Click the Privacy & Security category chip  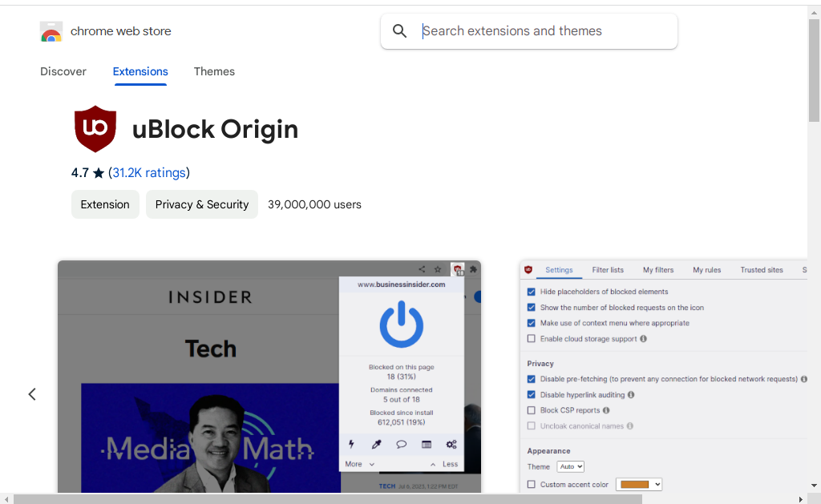pyautogui.click(x=202, y=204)
